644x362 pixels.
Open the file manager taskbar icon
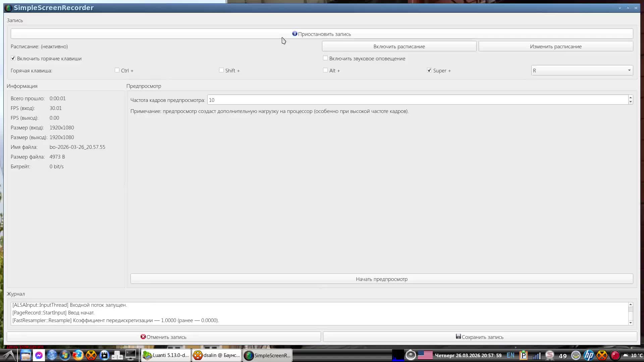(x=26, y=355)
